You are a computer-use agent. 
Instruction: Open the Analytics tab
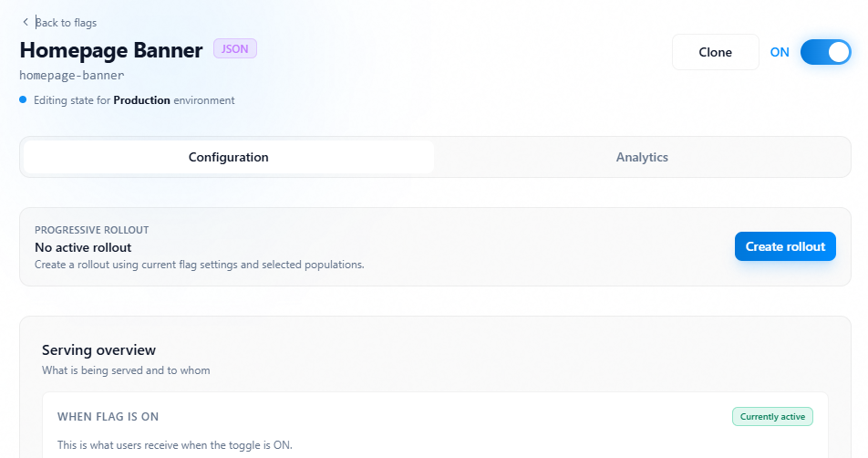(x=642, y=157)
